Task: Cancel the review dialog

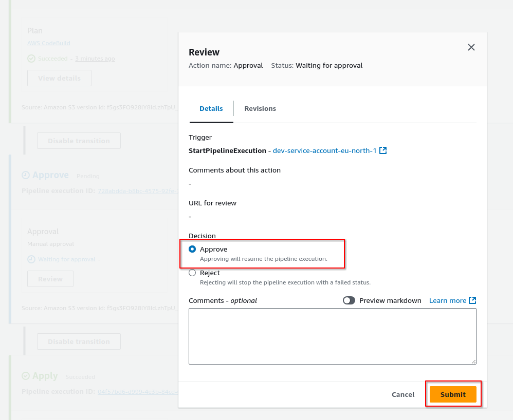Action: click(403, 394)
